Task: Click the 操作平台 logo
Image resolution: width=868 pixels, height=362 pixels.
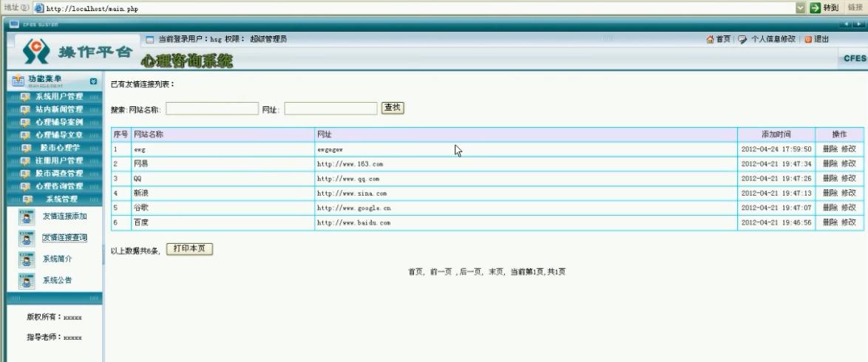Action: (78, 52)
